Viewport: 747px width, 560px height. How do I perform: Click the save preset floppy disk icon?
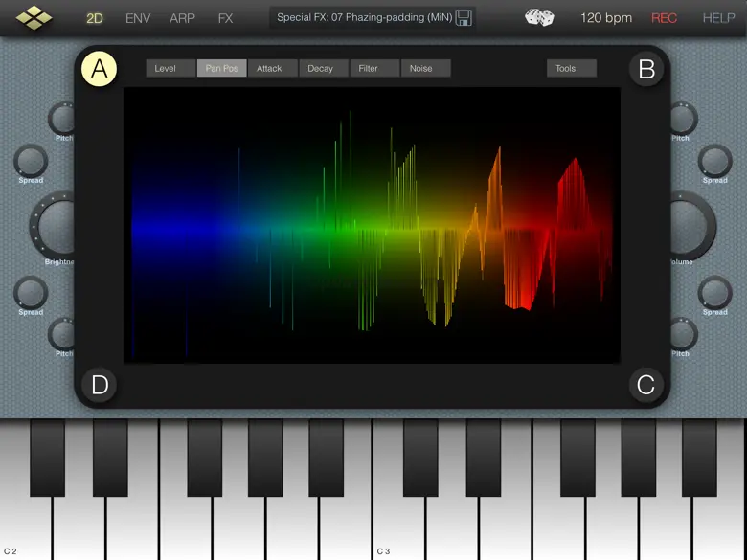pos(464,18)
